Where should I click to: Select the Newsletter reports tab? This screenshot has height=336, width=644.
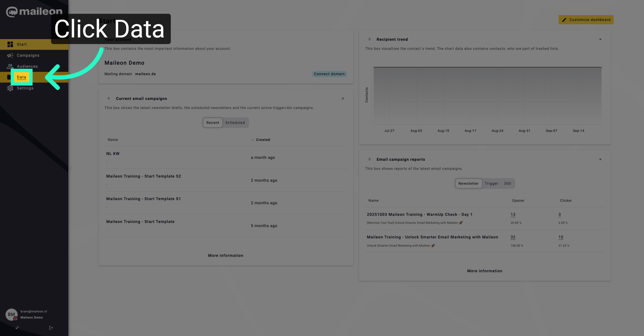tap(468, 184)
